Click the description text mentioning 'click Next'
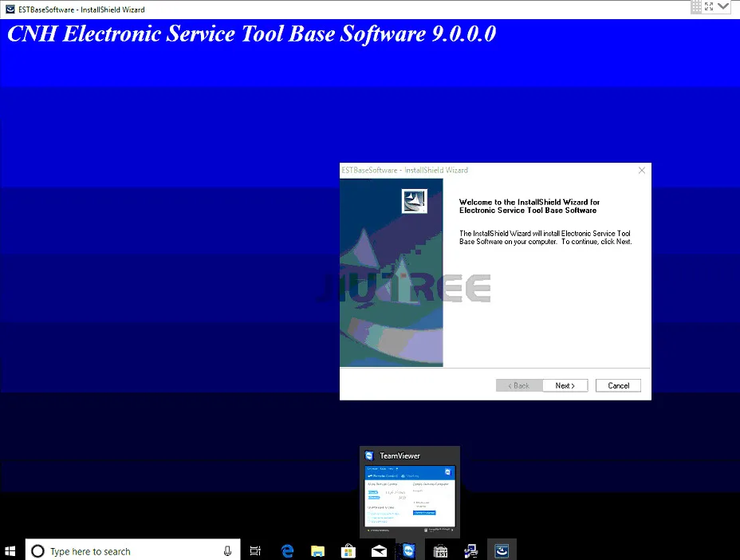Image resolution: width=740 pixels, height=560 pixels. pos(545,238)
